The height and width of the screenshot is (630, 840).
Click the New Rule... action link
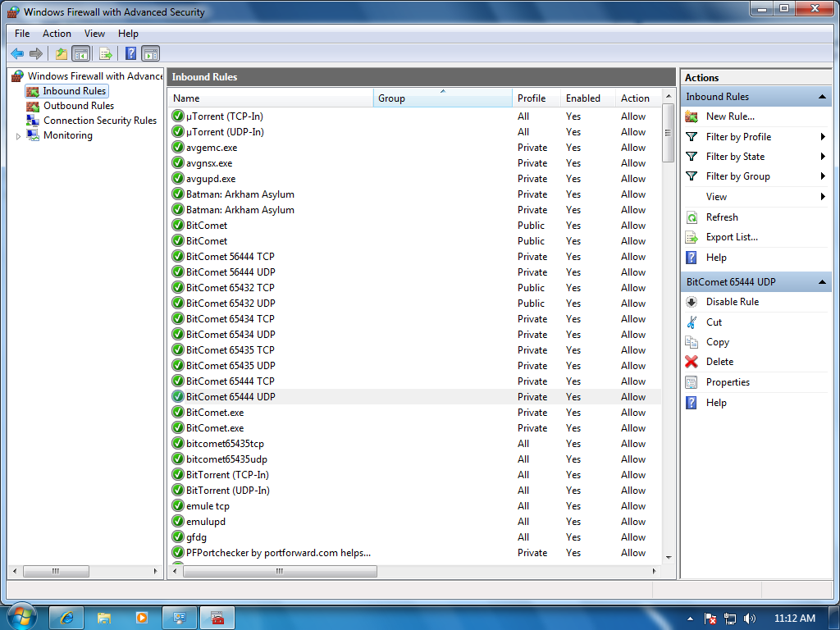pyautogui.click(x=730, y=116)
